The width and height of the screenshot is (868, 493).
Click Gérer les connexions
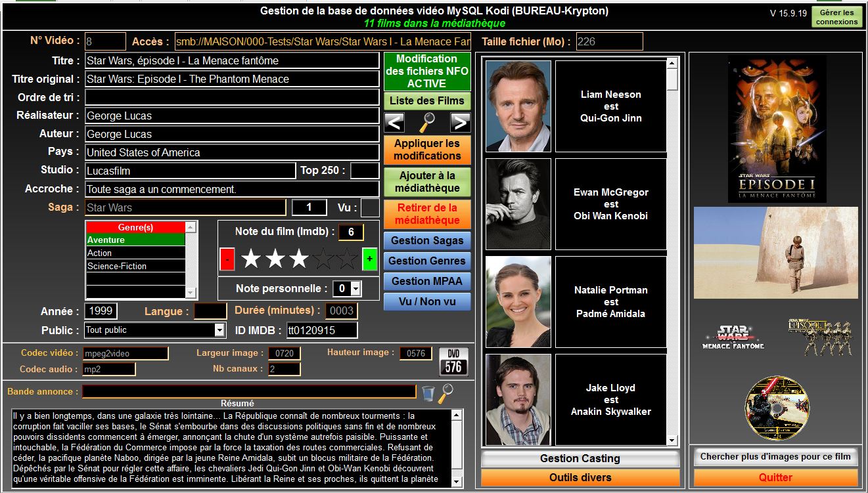click(837, 17)
